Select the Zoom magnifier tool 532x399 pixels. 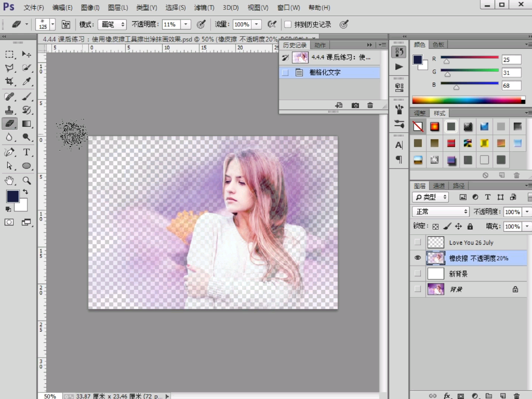(x=26, y=180)
